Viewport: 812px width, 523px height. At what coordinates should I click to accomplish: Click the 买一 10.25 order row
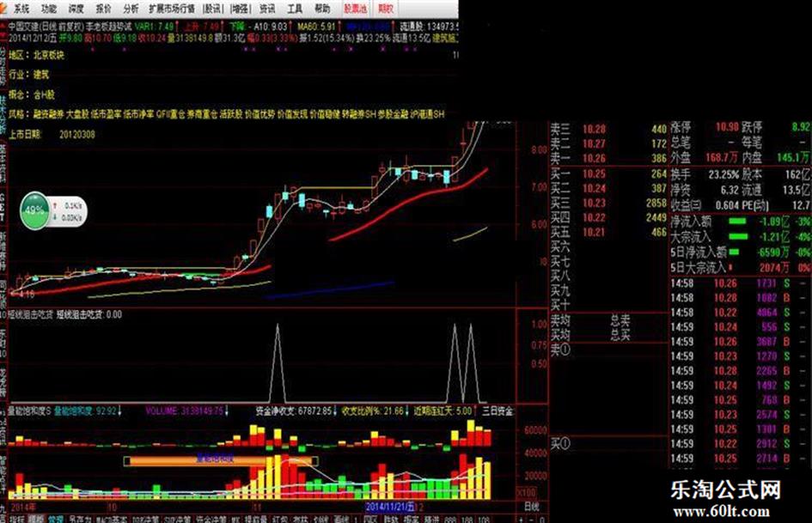point(608,173)
